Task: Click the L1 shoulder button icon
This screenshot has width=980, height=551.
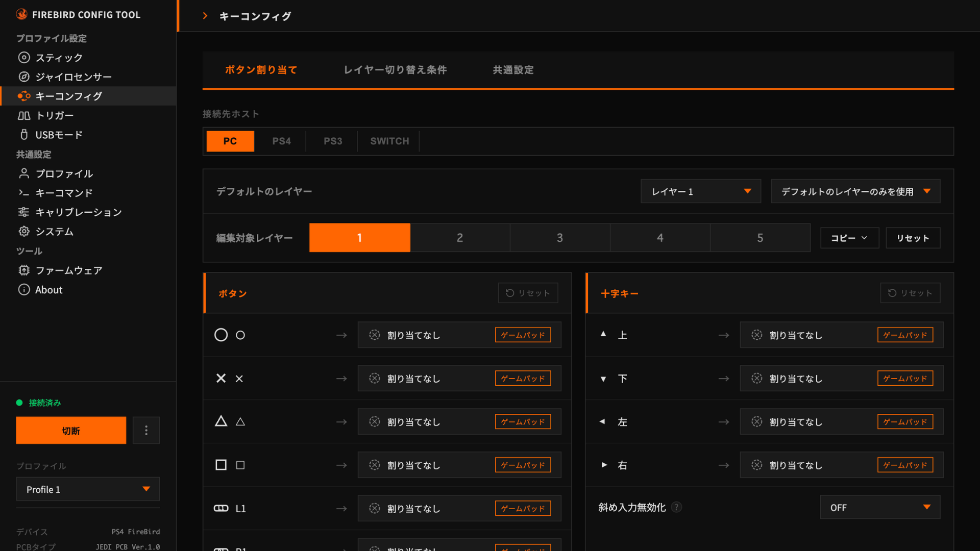Action: point(221,508)
